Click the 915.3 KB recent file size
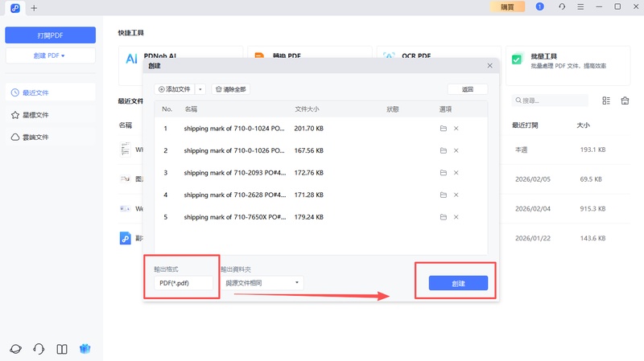The image size is (644, 361). tap(592, 209)
